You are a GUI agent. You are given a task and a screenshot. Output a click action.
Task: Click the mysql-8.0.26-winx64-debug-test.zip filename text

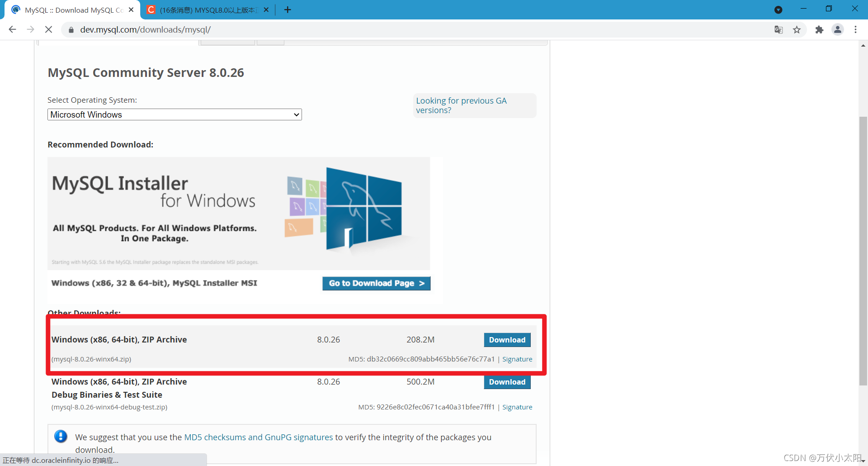point(109,407)
